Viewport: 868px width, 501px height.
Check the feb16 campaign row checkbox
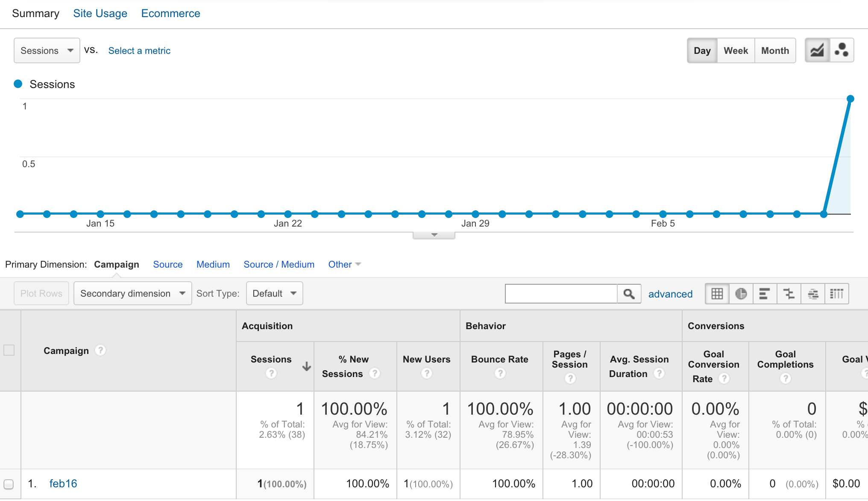(9, 484)
